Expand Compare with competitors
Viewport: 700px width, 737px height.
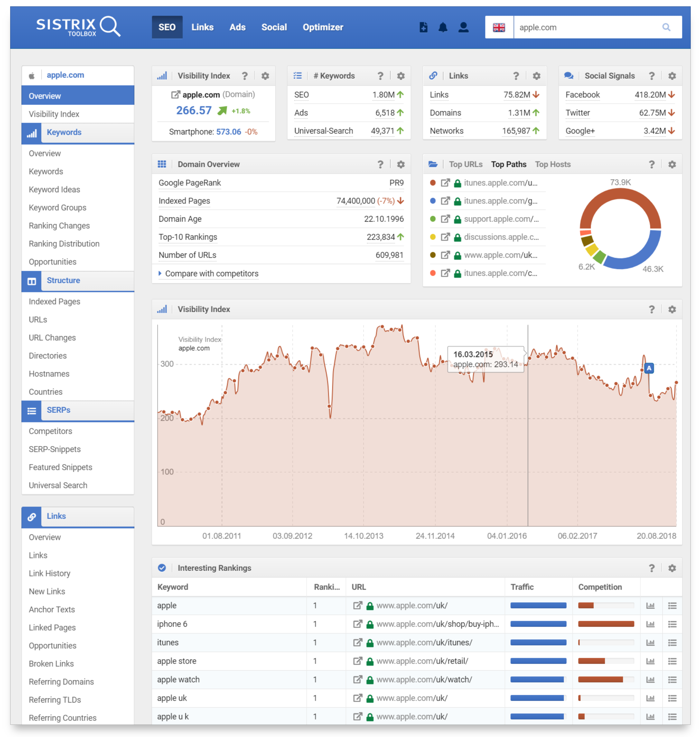pyautogui.click(x=209, y=273)
